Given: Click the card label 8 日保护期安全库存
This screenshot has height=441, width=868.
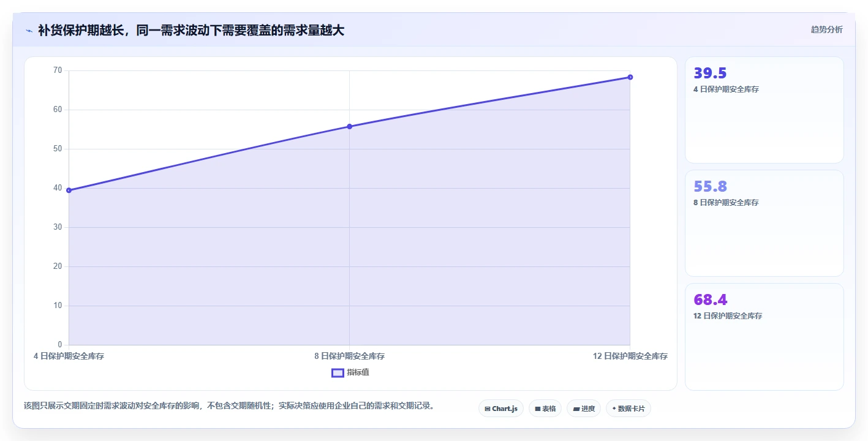Looking at the screenshot, I should [726, 203].
